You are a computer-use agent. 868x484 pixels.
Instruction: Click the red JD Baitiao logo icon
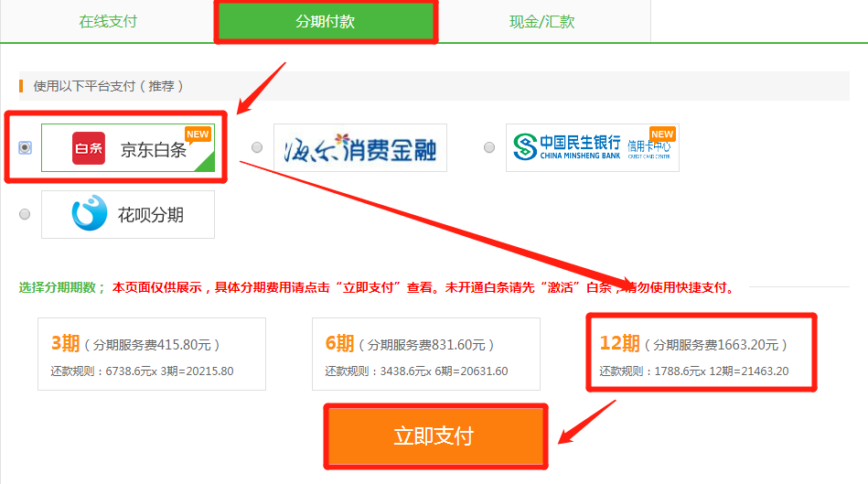tap(89, 149)
